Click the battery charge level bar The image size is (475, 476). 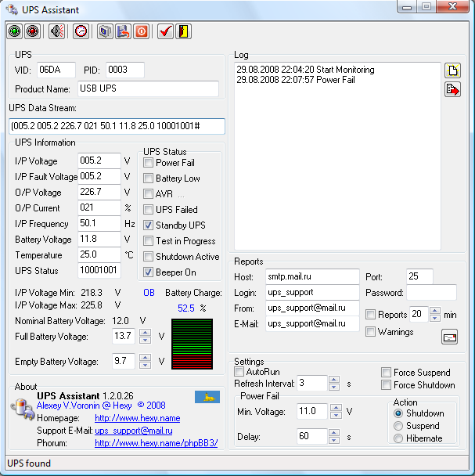tap(193, 344)
